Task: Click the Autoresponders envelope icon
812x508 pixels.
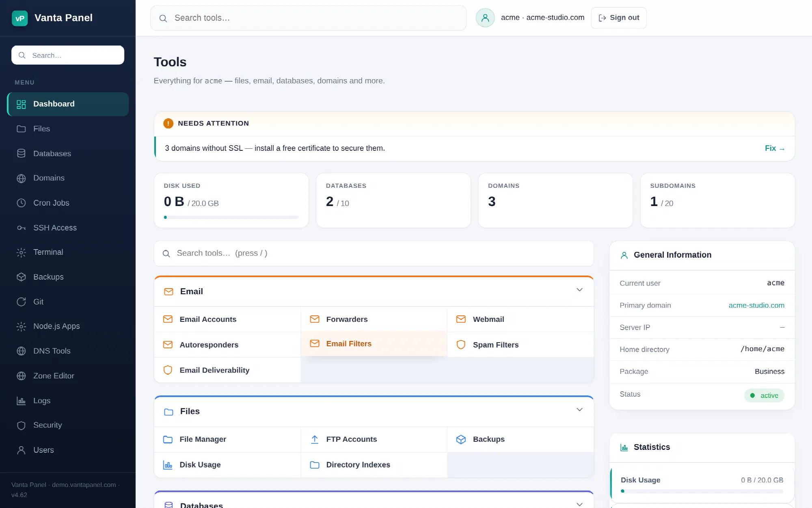Action: (x=168, y=345)
